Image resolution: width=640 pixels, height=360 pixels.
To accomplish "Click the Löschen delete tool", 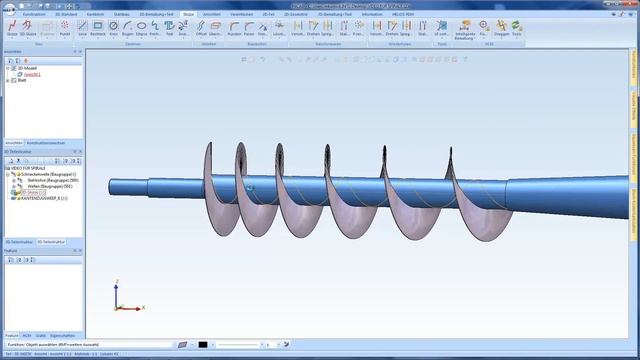I will click(279, 28).
